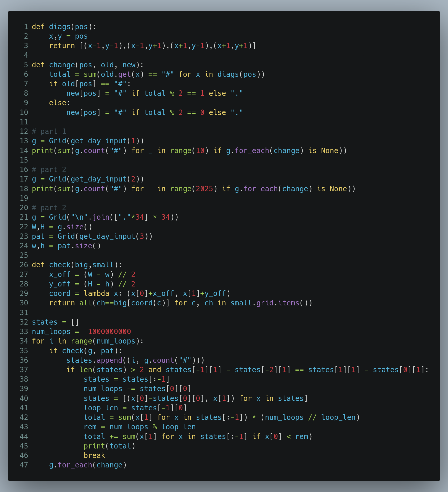Screen dimensions: 448x492
Task: Click "Grid(get_day_input(2))" on line 17
Action: [97, 179]
